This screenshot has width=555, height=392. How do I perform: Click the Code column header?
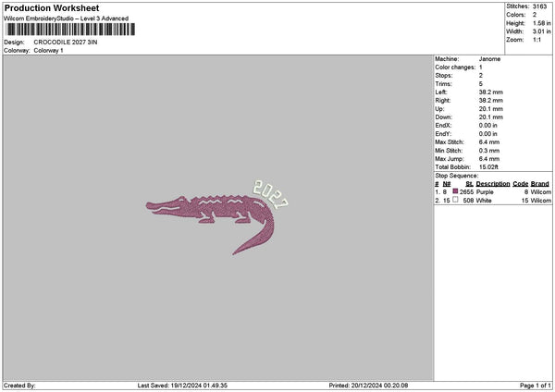[x=520, y=184]
